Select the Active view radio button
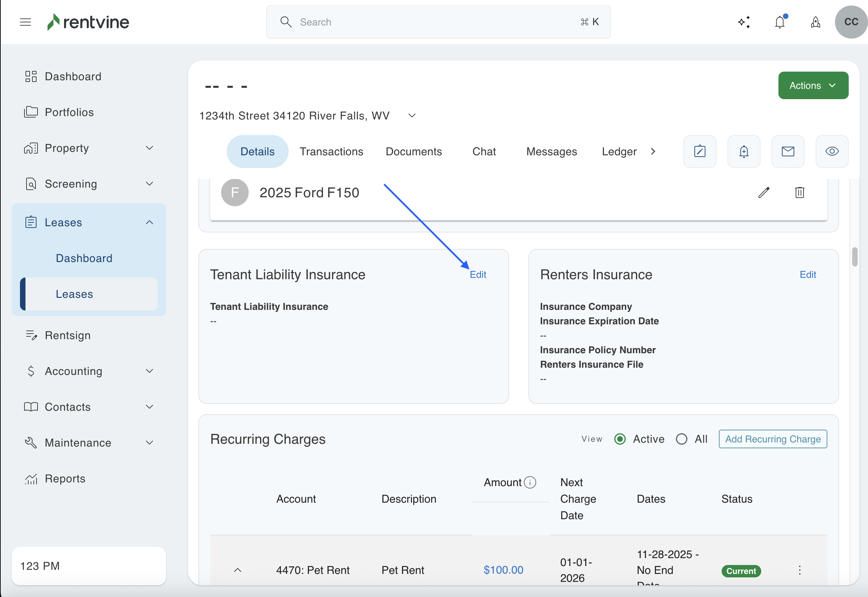The width and height of the screenshot is (868, 597). [620, 439]
